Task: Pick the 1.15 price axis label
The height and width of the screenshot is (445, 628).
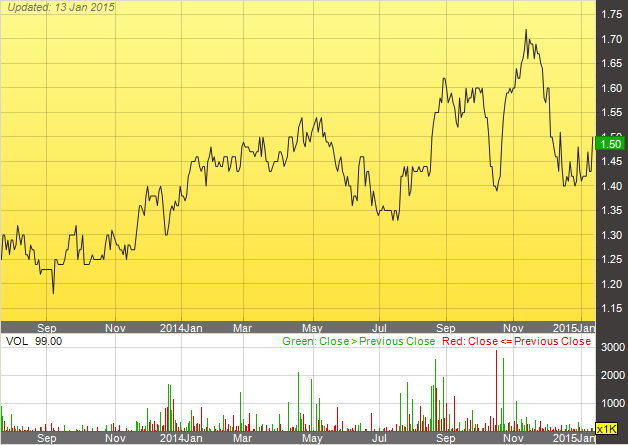Action: click(x=612, y=308)
